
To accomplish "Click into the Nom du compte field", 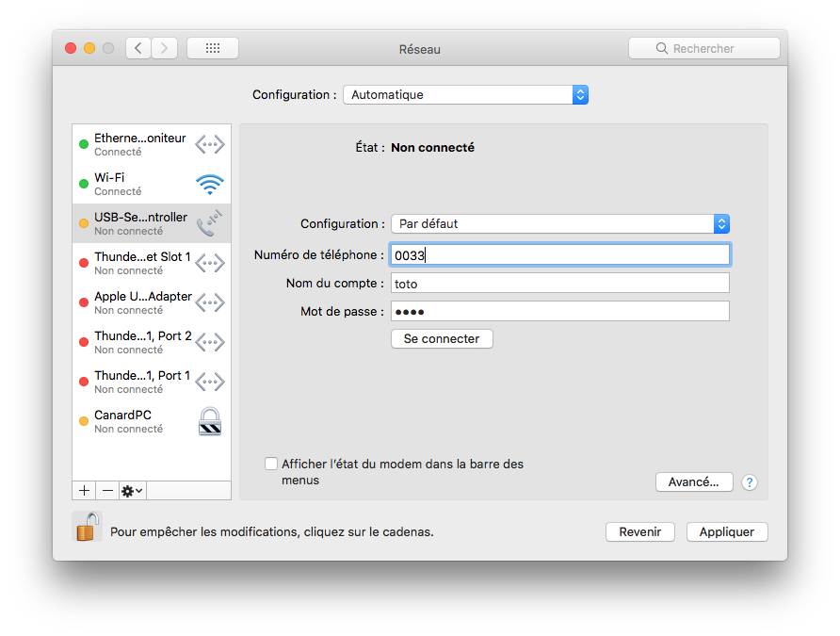I will [x=560, y=284].
